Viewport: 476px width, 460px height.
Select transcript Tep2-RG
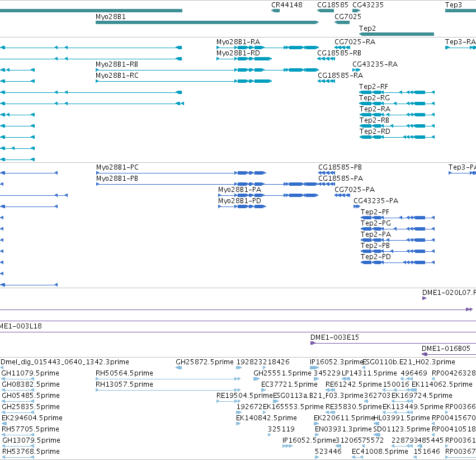(x=397, y=104)
